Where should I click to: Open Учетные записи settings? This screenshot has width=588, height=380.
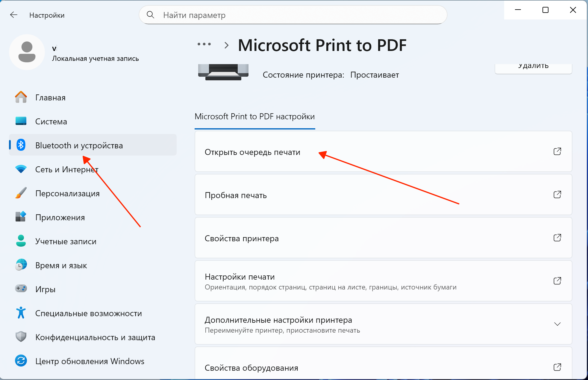tap(93, 241)
